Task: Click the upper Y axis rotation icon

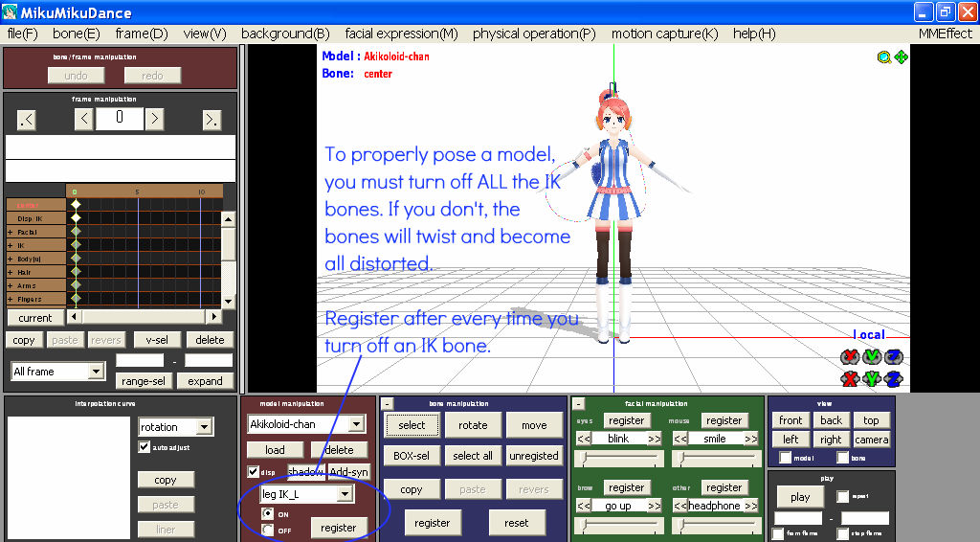Action: (872, 357)
